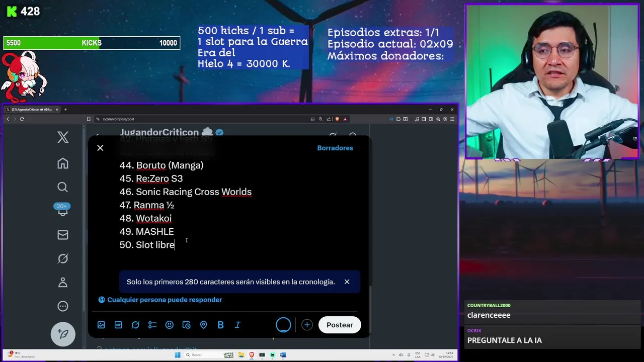Insert a GIF into the post

[x=118, y=325]
